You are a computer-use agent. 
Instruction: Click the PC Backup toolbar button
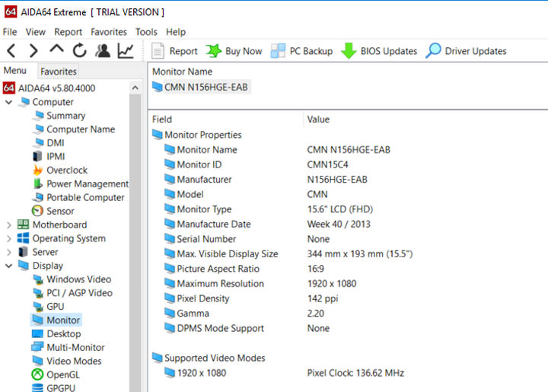tap(301, 51)
